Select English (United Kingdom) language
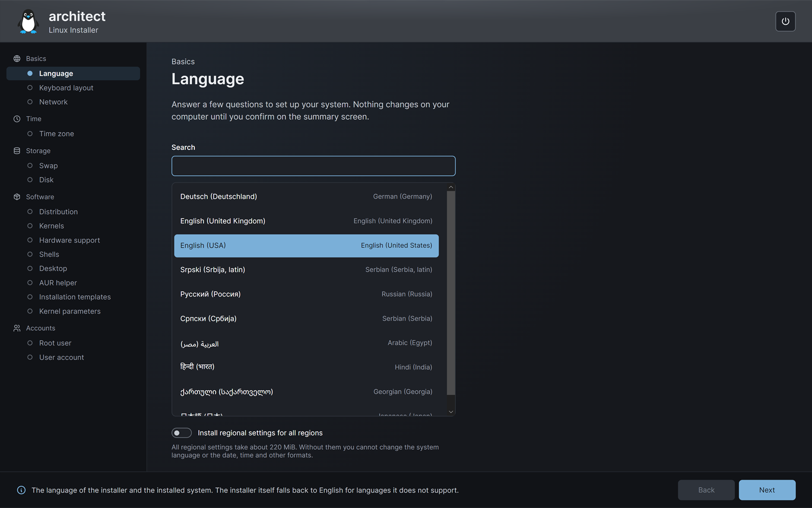Image resolution: width=812 pixels, height=508 pixels. click(x=306, y=221)
